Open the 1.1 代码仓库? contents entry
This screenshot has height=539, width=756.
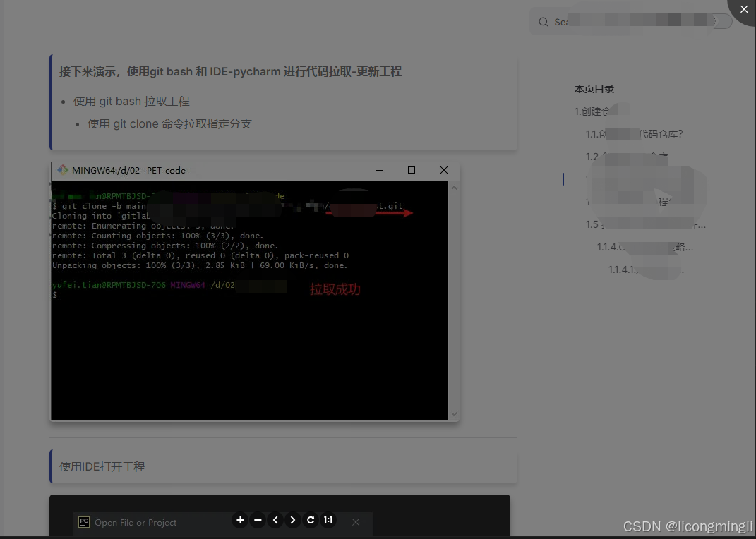click(634, 134)
